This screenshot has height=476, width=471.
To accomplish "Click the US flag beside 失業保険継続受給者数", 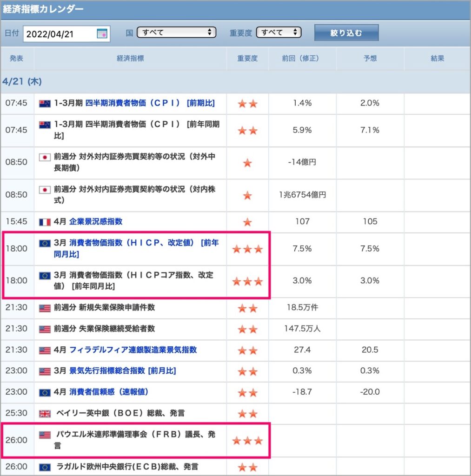I will 45,330.
